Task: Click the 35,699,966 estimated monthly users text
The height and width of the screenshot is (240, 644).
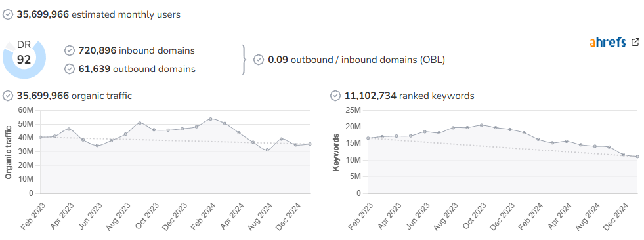Action: tap(98, 15)
